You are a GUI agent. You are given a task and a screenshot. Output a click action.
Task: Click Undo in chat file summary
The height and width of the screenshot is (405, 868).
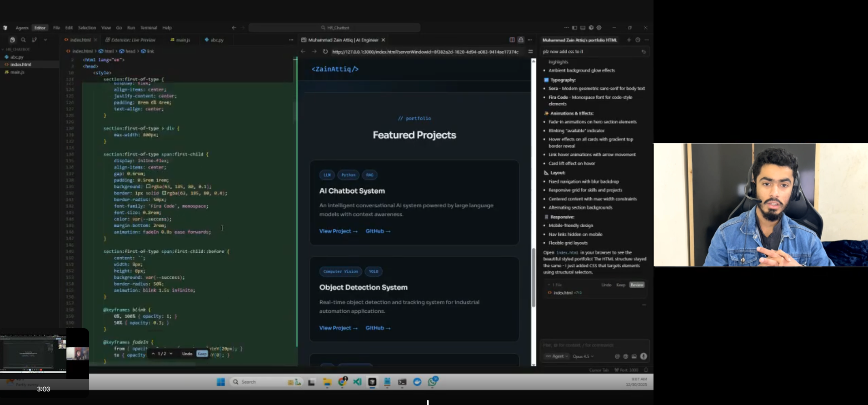tap(606, 285)
